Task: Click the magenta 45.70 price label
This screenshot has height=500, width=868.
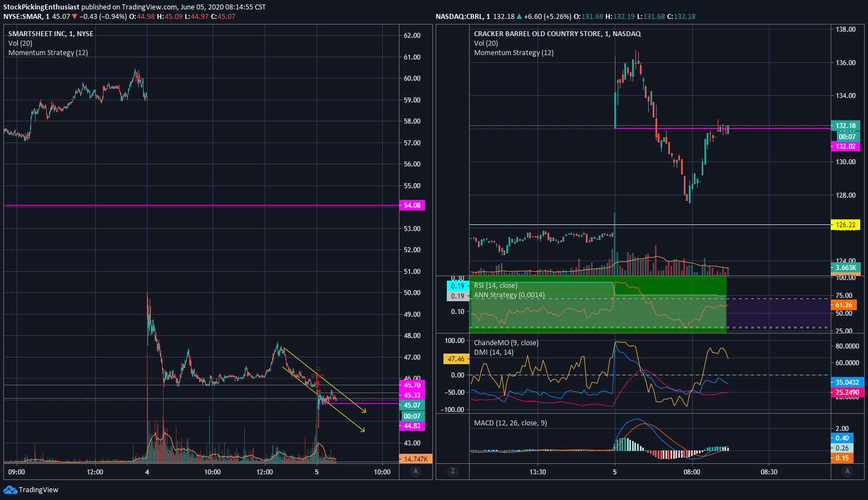Action: pyautogui.click(x=412, y=385)
